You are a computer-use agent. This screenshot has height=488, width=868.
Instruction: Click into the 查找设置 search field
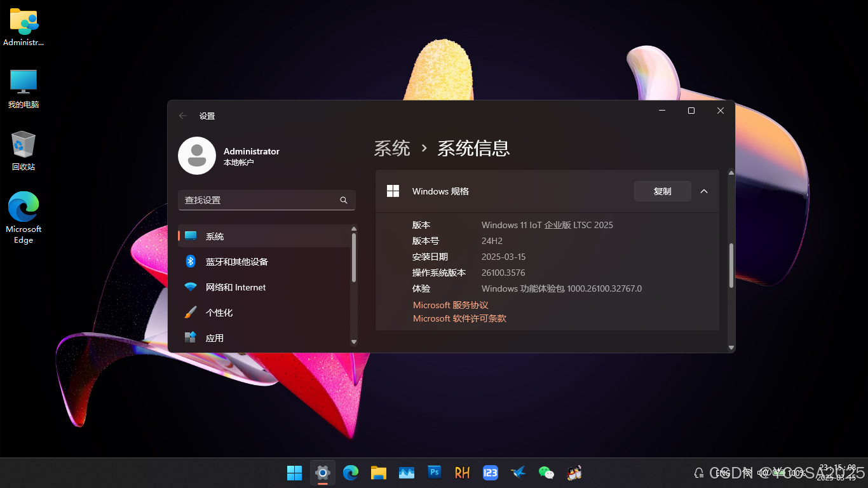(267, 200)
